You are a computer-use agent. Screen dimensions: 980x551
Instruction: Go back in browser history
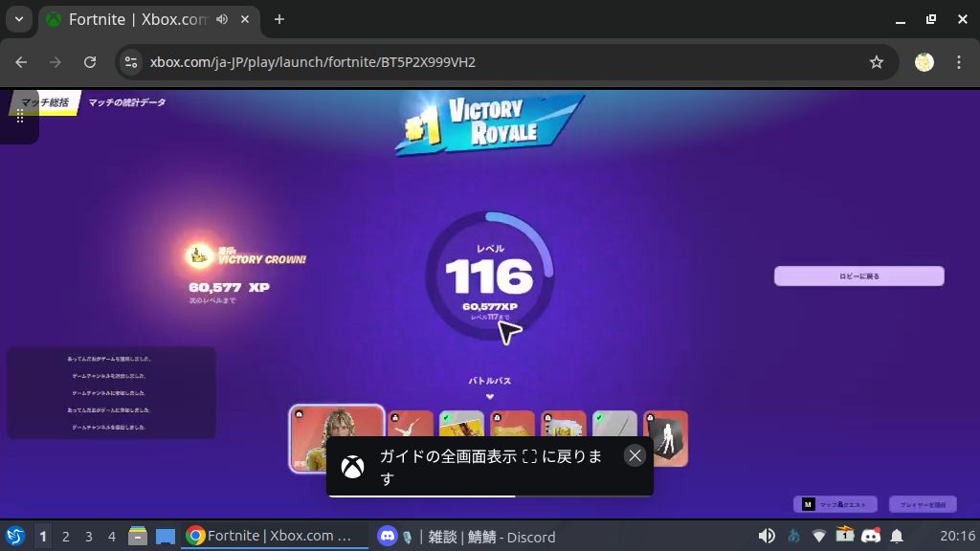tap(21, 62)
